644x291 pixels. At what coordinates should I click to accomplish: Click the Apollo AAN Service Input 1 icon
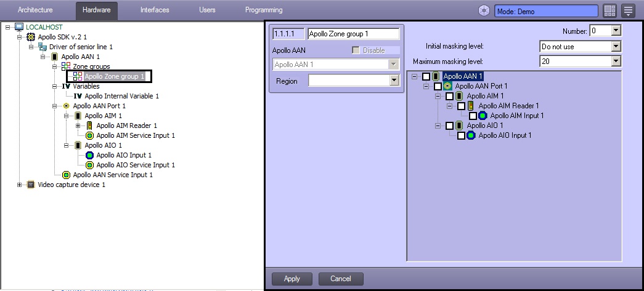[x=66, y=175]
